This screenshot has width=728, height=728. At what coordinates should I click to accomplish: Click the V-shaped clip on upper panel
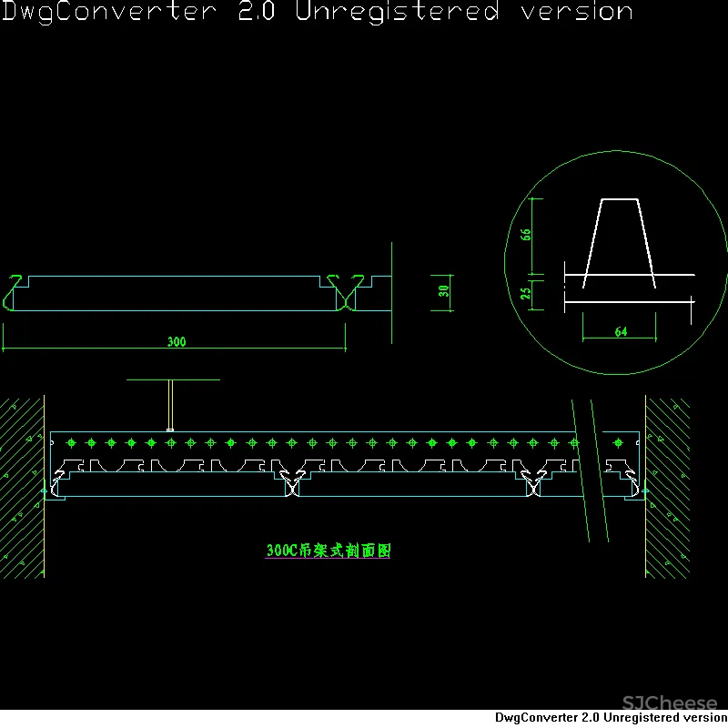point(346,291)
